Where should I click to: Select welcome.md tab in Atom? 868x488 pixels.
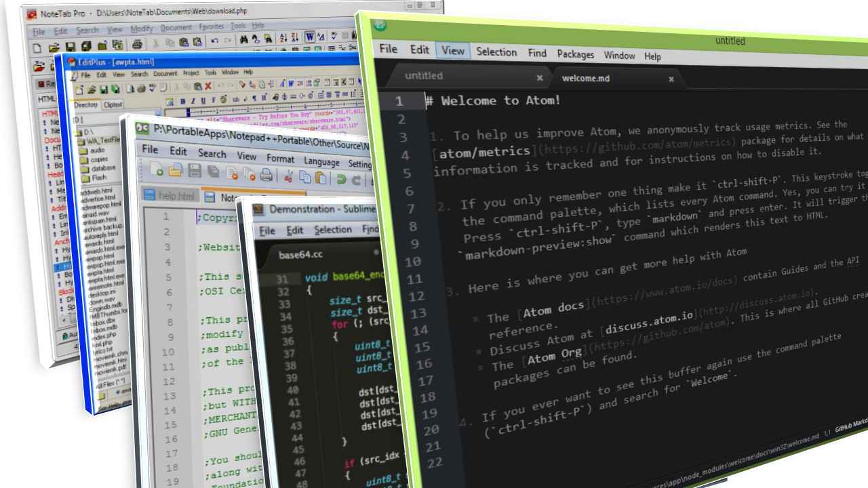click(x=585, y=78)
